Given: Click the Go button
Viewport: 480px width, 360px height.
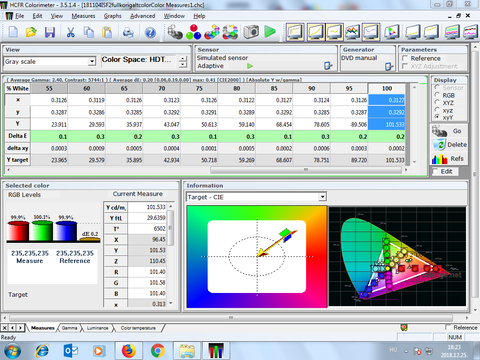Looking at the screenshot, I should tap(449, 131).
